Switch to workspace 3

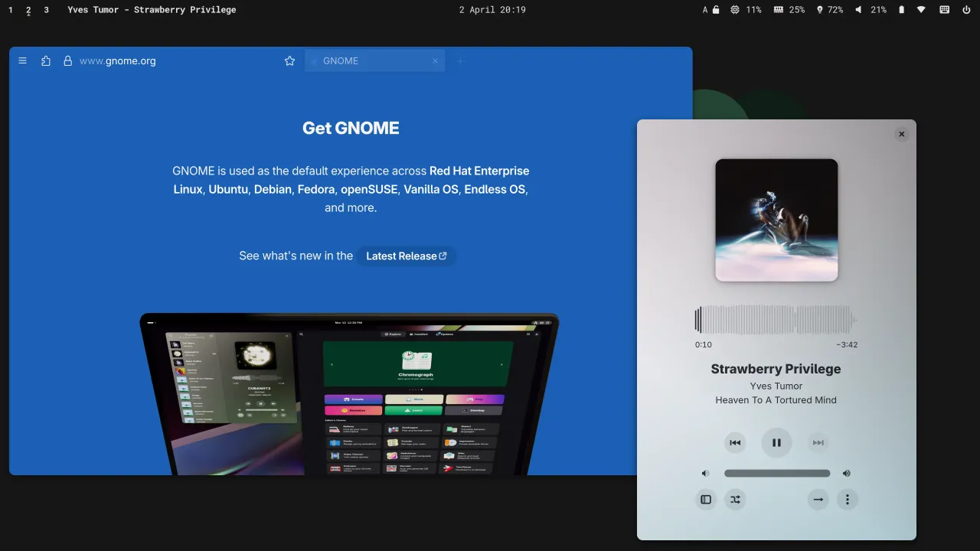click(46, 10)
